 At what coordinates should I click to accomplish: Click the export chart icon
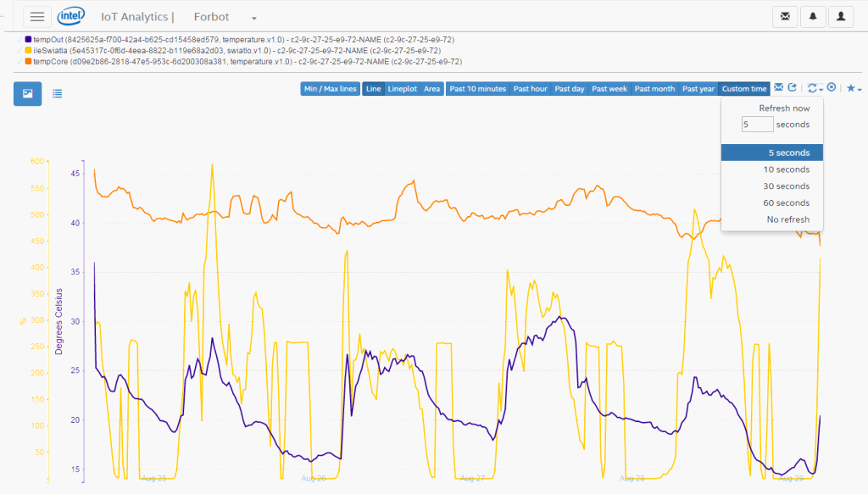click(x=793, y=88)
